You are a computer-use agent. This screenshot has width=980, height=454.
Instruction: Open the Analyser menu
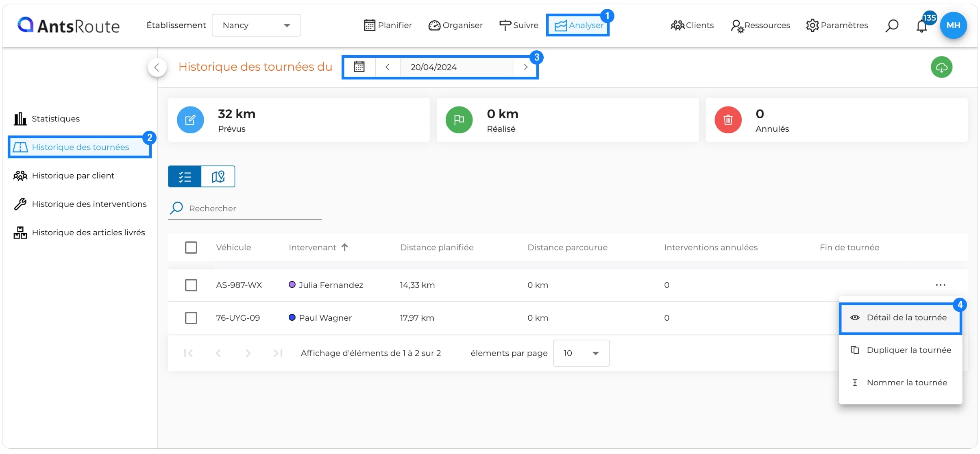click(578, 25)
